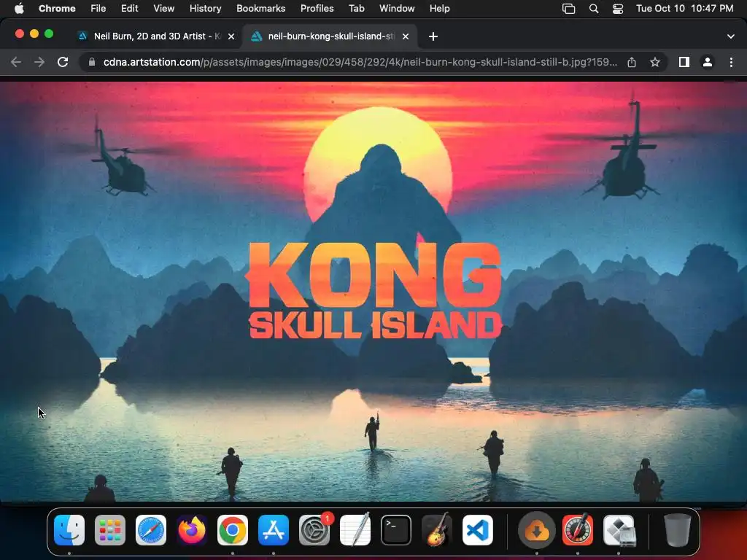Go back using the browser back arrow

(16, 62)
